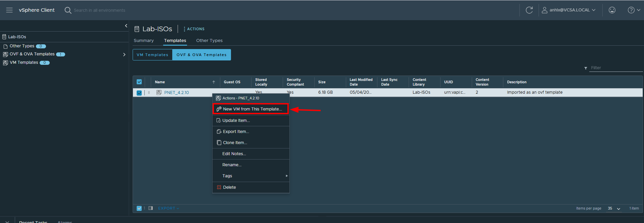Open the column chooser icon in footer
This screenshot has width=644, height=223.
coord(150,208)
